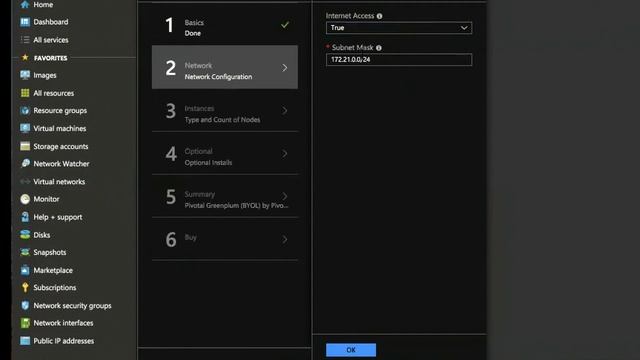
Task: Click the Monitor gauge icon
Action: (x=25, y=199)
